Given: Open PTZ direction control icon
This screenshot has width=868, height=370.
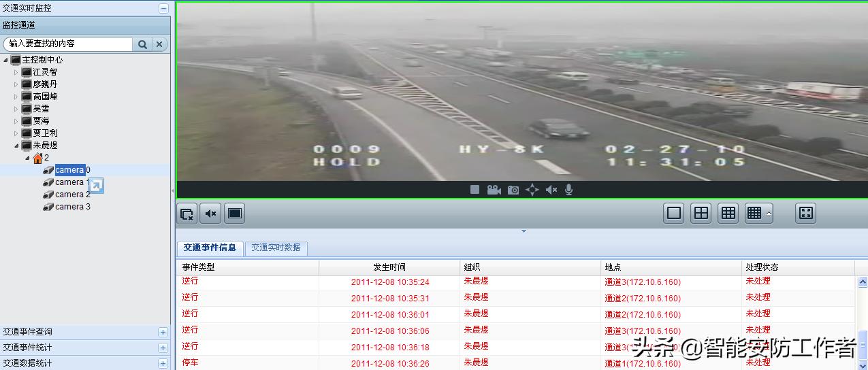Looking at the screenshot, I should tap(532, 190).
